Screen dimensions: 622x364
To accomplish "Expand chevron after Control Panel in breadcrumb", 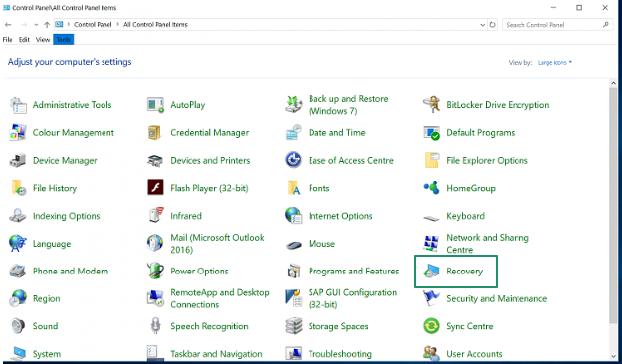I will (117, 24).
